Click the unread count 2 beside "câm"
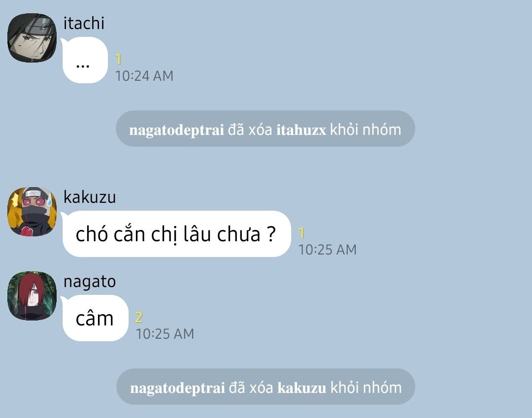Viewport: 532px width, 418px height. point(139,317)
